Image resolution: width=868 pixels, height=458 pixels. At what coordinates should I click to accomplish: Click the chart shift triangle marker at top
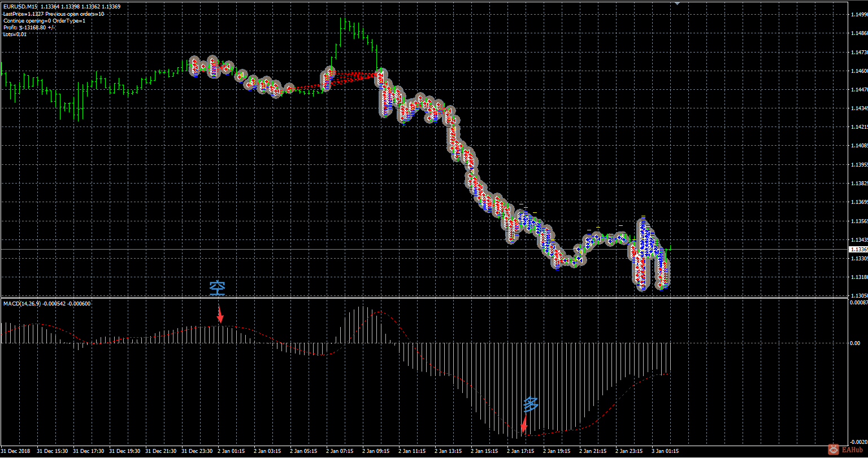tap(677, 3)
